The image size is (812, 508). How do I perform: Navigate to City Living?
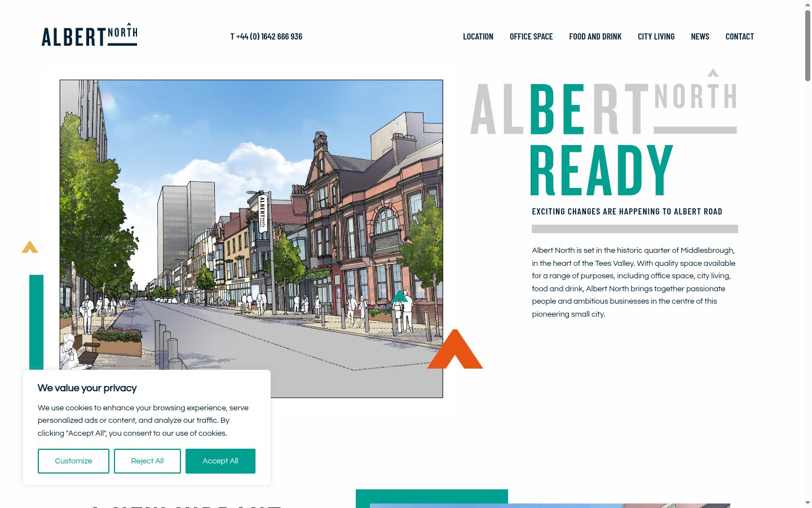point(656,37)
